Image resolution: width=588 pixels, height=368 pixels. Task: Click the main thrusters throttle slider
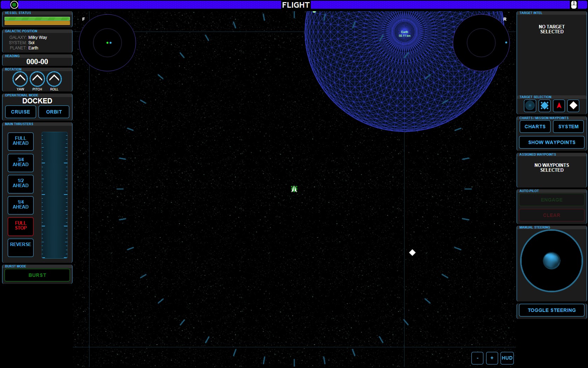point(55,195)
